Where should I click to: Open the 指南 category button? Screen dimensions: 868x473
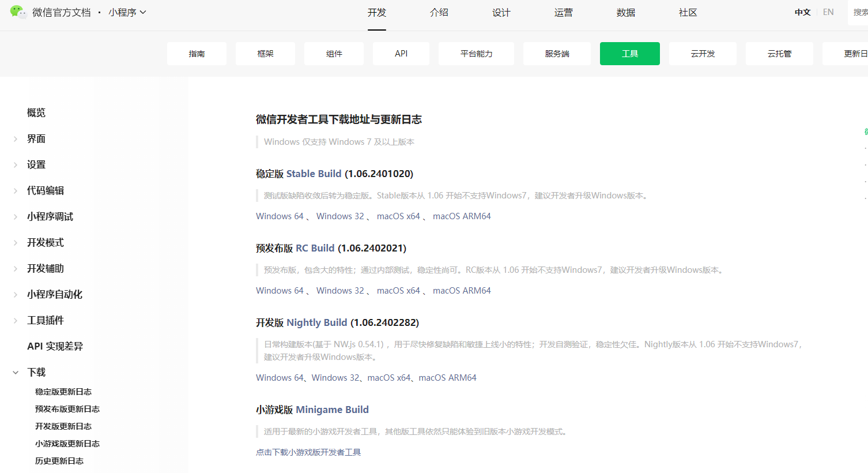pyautogui.click(x=197, y=54)
